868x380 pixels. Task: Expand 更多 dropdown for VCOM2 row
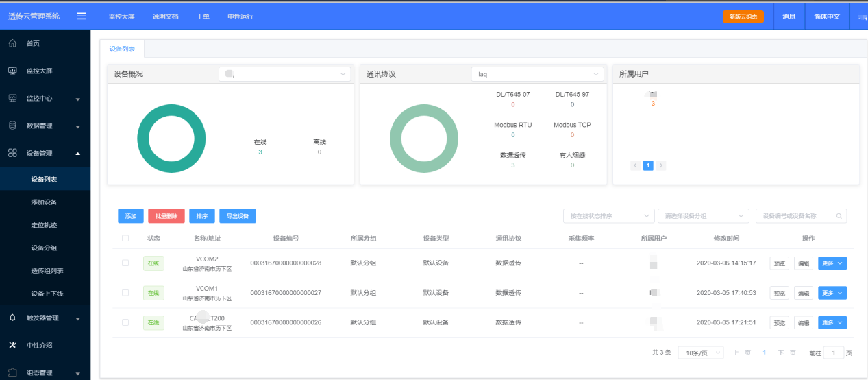point(832,263)
